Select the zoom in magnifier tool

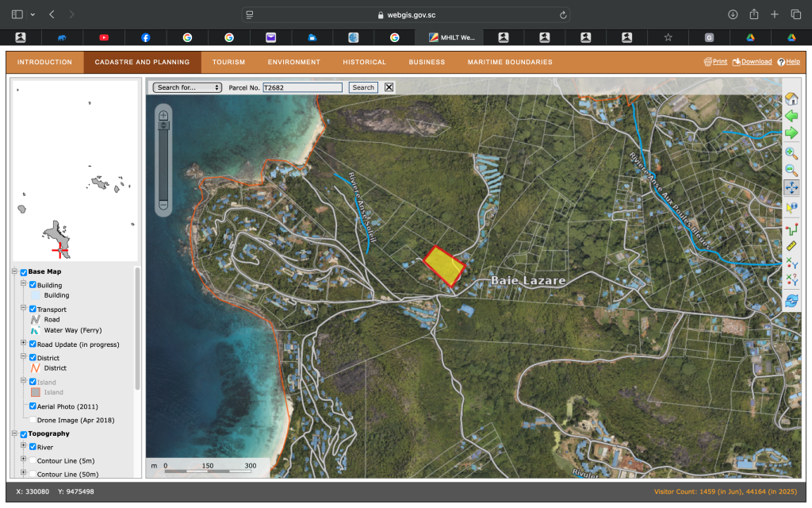tap(791, 153)
